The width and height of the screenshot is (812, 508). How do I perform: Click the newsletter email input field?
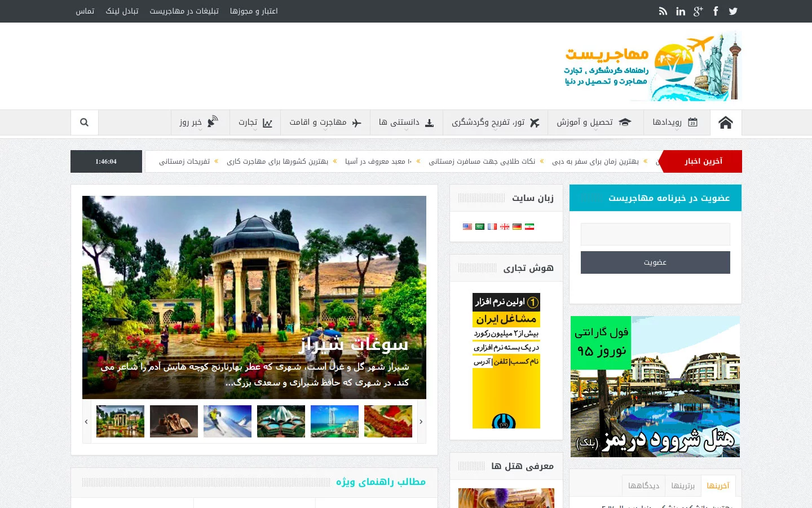tap(655, 234)
